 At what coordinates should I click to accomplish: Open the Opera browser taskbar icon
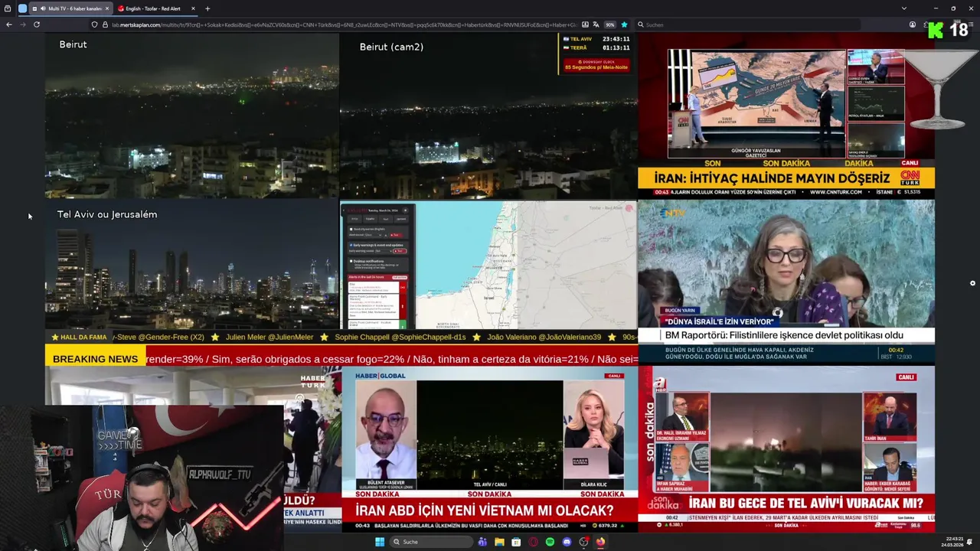point(533,542)
